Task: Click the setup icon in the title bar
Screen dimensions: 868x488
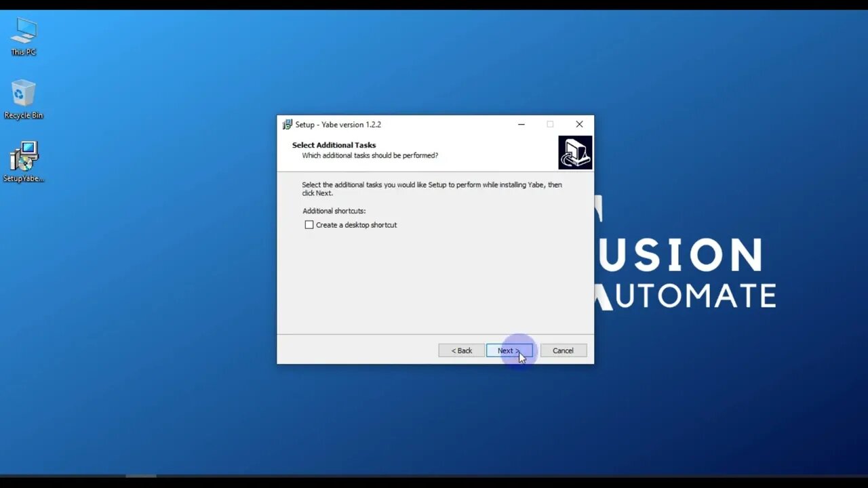Action: pyautogui.click(x=287, y=125)
